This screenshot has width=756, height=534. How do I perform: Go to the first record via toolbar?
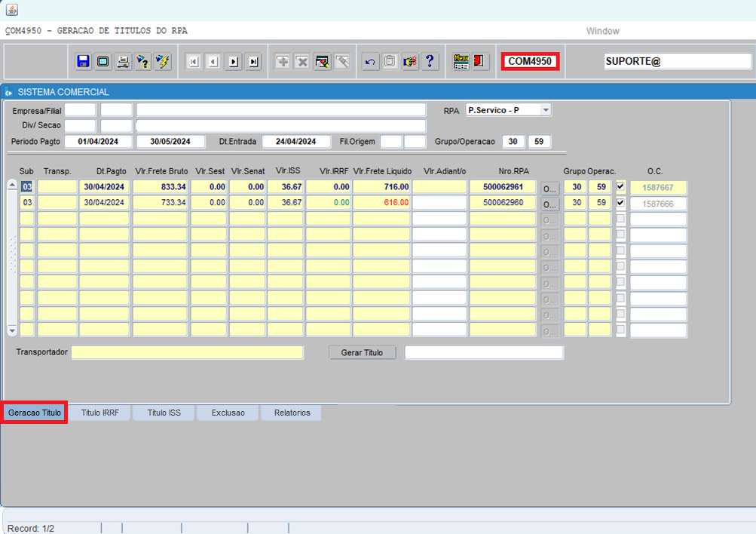coord(194,62)
